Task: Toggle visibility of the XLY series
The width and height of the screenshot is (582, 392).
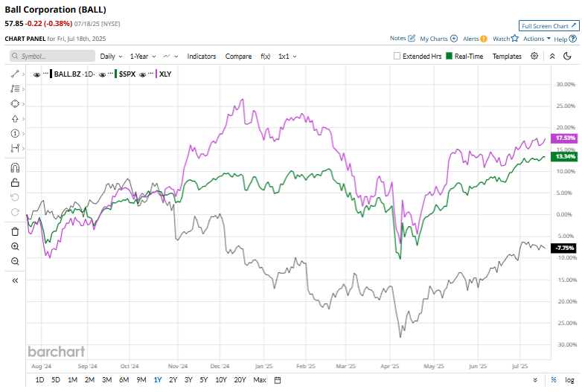Action: tap(143, 74)
